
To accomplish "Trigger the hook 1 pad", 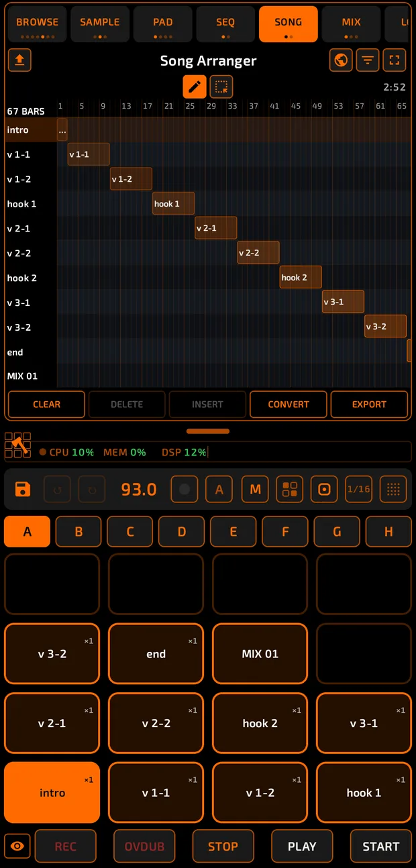I will [x=364, y=792].
